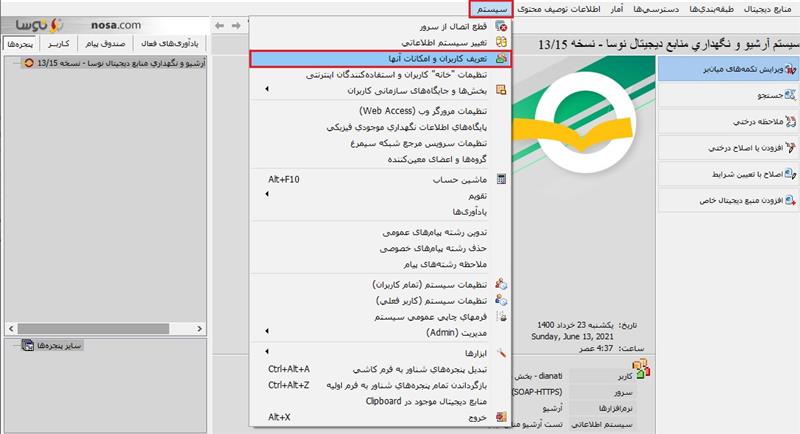Click the exit icon beside خروج
The height and width of the screenshot is (434, 800).
(x=501, y=416)
